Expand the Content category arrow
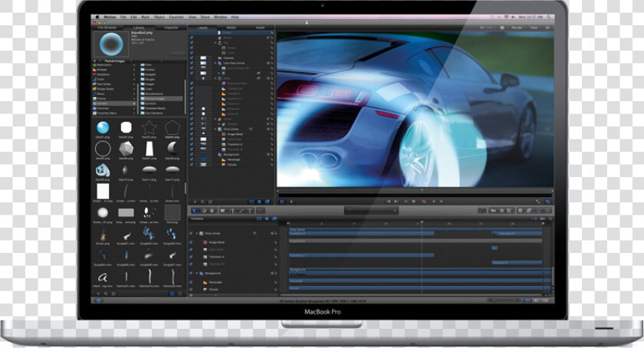The image size is (644, 348). 134,103
